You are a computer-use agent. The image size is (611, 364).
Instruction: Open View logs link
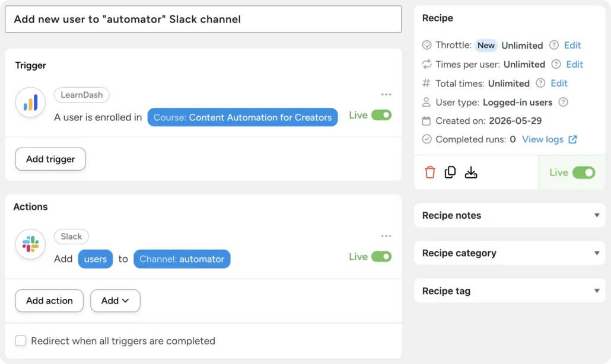pos(542,139)
